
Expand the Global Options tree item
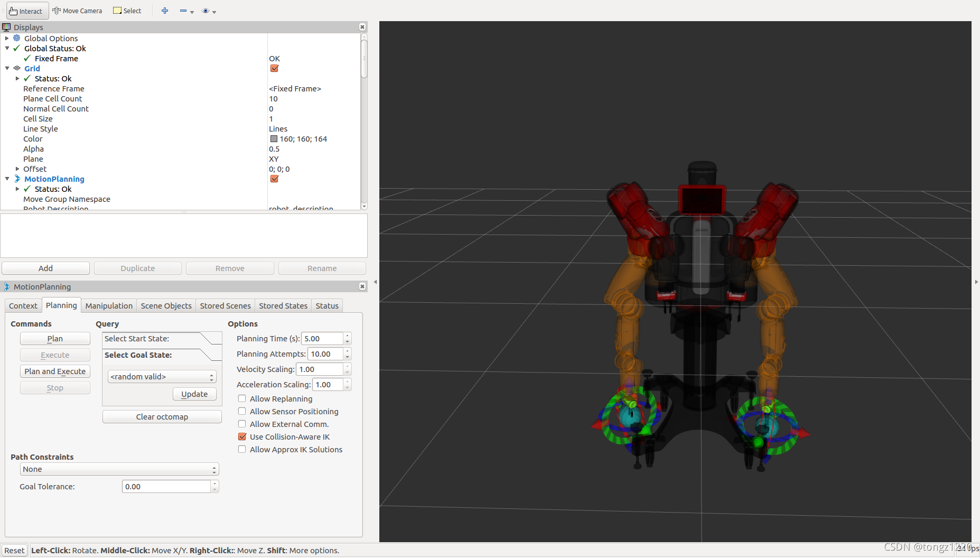coord(7,38)
